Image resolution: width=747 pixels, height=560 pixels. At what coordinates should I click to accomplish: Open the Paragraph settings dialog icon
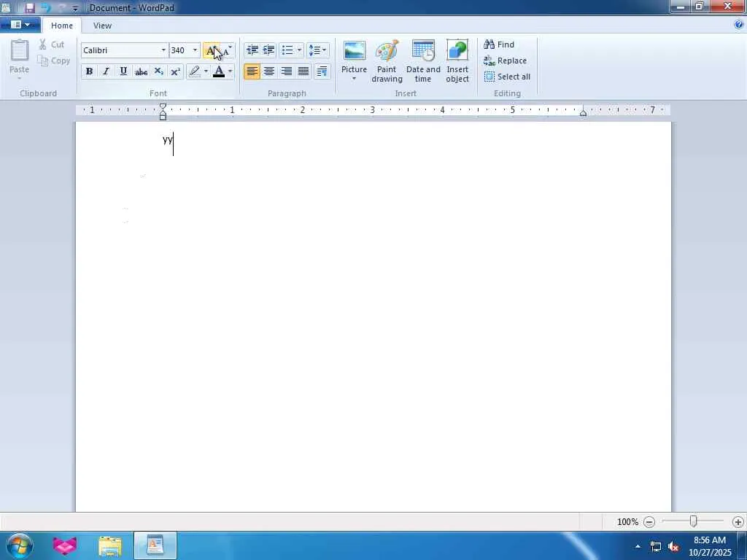coord(322,71)
